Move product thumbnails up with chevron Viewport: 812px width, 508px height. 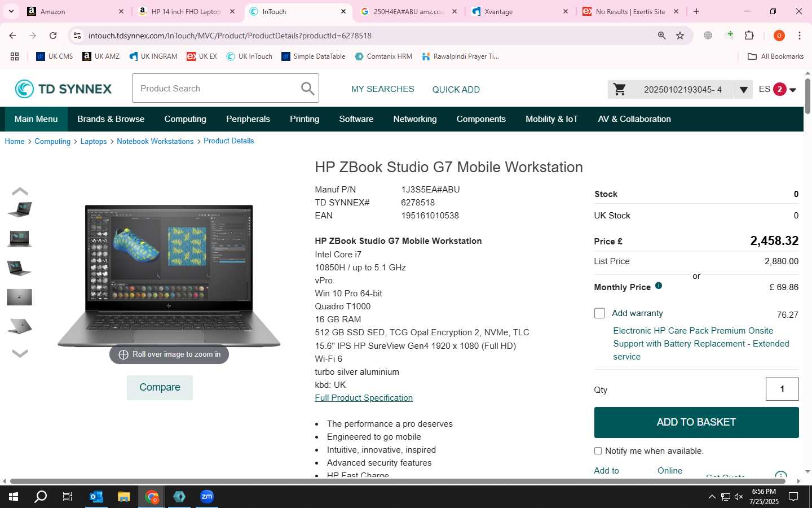pos(20,191)
